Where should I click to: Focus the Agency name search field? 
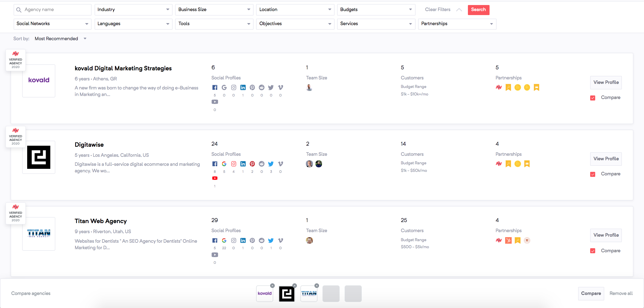click(52, 10)
